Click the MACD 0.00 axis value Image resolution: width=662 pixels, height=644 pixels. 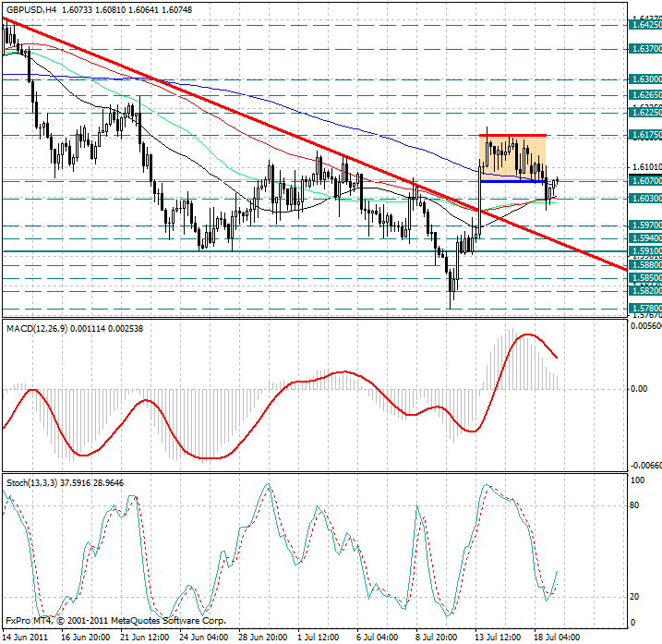click(639, 389)
